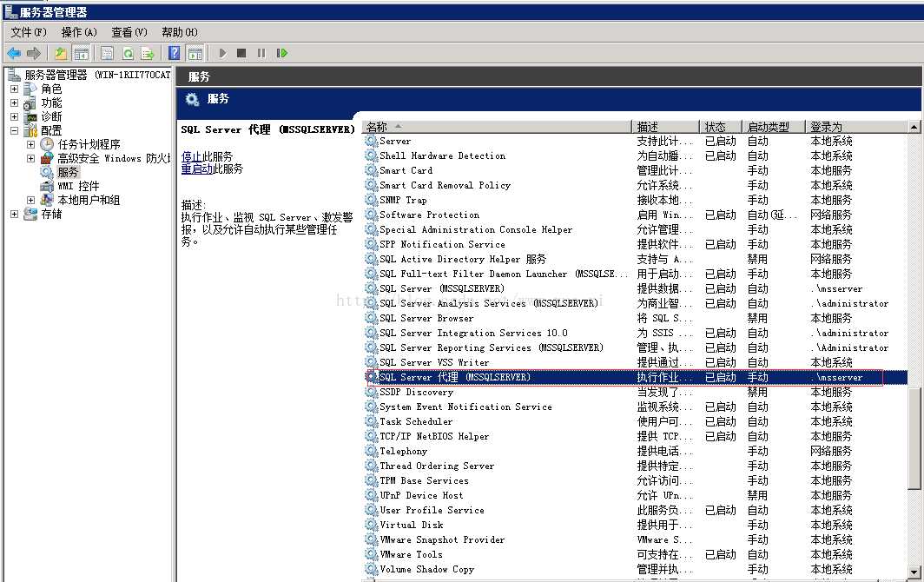Viewport: 924px width, 582px height.
Task: Click the gear icon of Telephony row
Action: 371,451
